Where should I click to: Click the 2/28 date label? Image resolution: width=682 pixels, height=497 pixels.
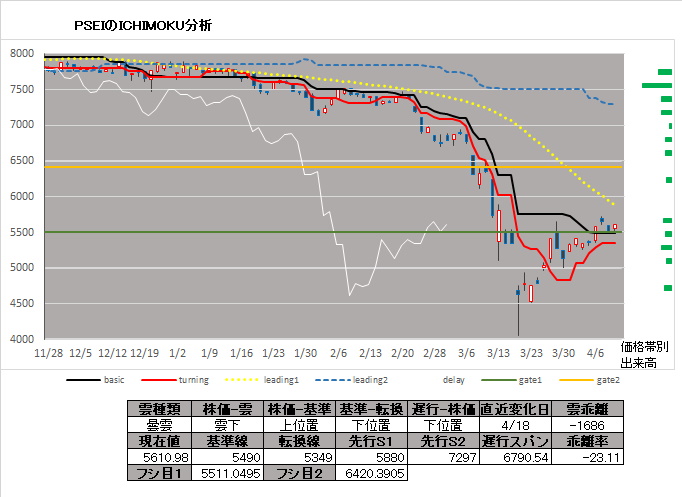tap(435, 353)
